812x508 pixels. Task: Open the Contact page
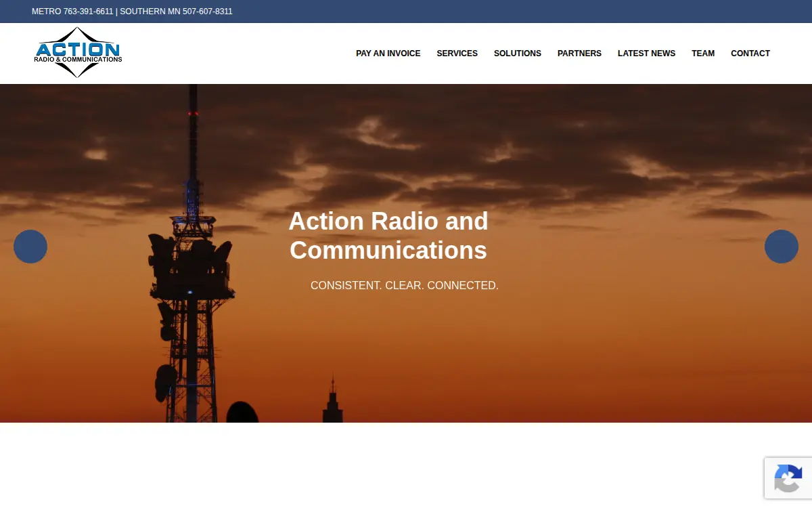[x=750, y=54]
